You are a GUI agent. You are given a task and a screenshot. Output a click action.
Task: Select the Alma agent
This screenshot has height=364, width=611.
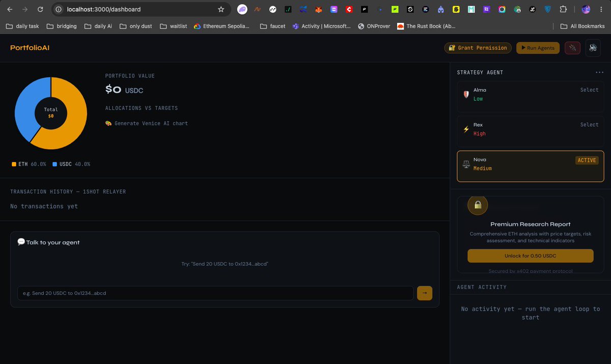click(589, 90)
